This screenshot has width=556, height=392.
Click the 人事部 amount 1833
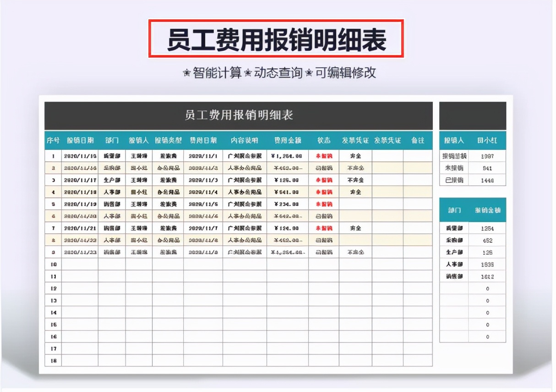(487, 264)
